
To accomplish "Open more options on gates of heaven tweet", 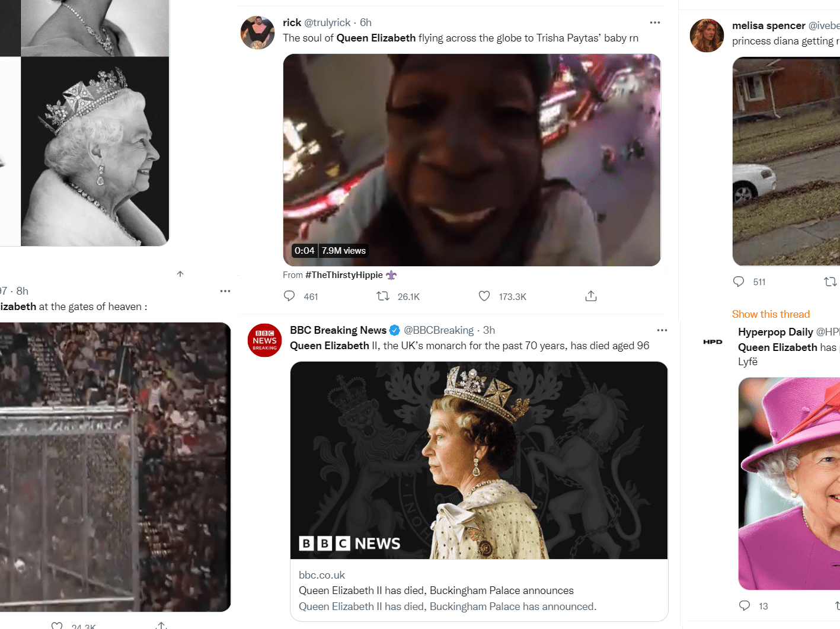I will (225, 291).
